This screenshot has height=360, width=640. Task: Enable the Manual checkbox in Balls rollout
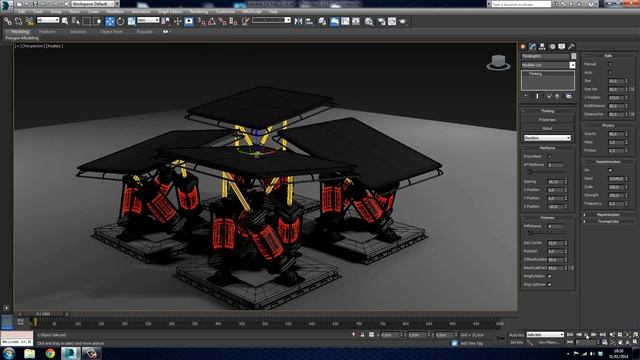click(x=610, y=64)
